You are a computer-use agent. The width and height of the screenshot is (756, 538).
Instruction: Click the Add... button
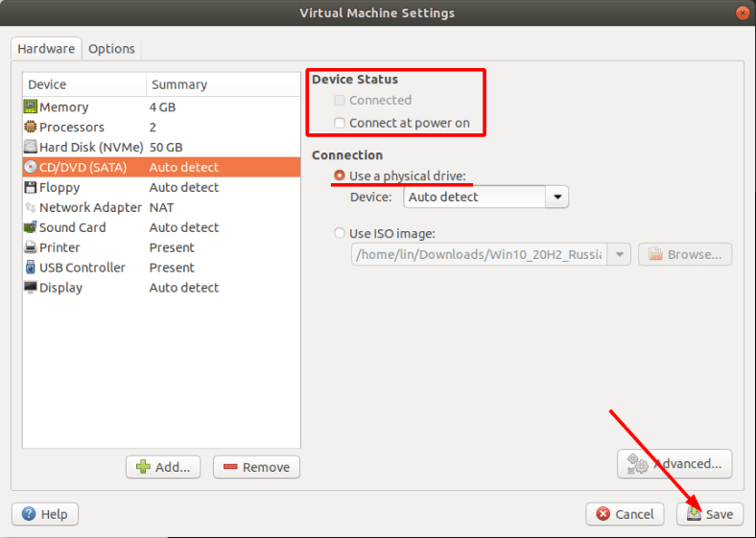coord(163,467)
